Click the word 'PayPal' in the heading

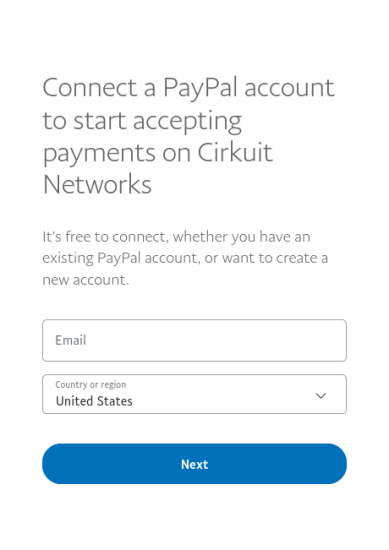pyautogui.click(x=201, y=88)
